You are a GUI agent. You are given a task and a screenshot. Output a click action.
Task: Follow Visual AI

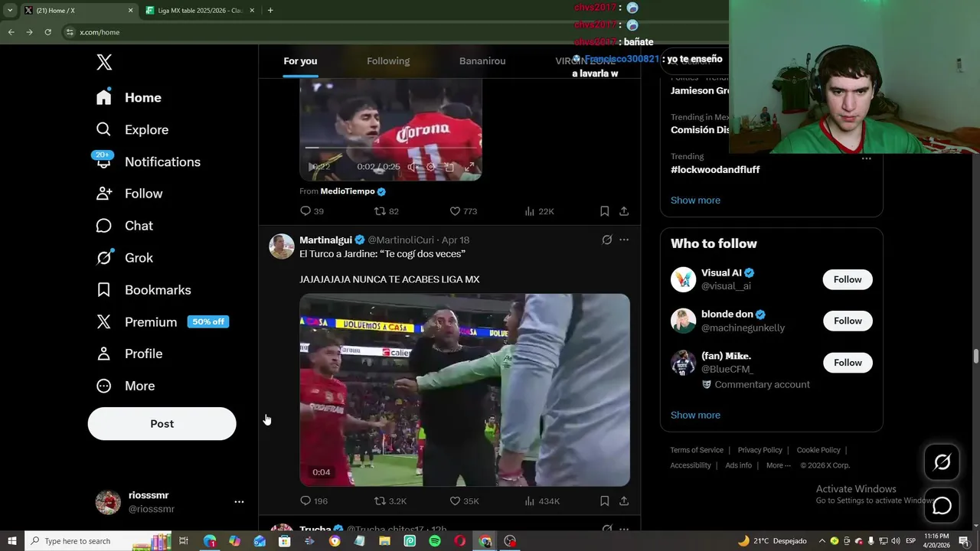(x=848, y=280)
